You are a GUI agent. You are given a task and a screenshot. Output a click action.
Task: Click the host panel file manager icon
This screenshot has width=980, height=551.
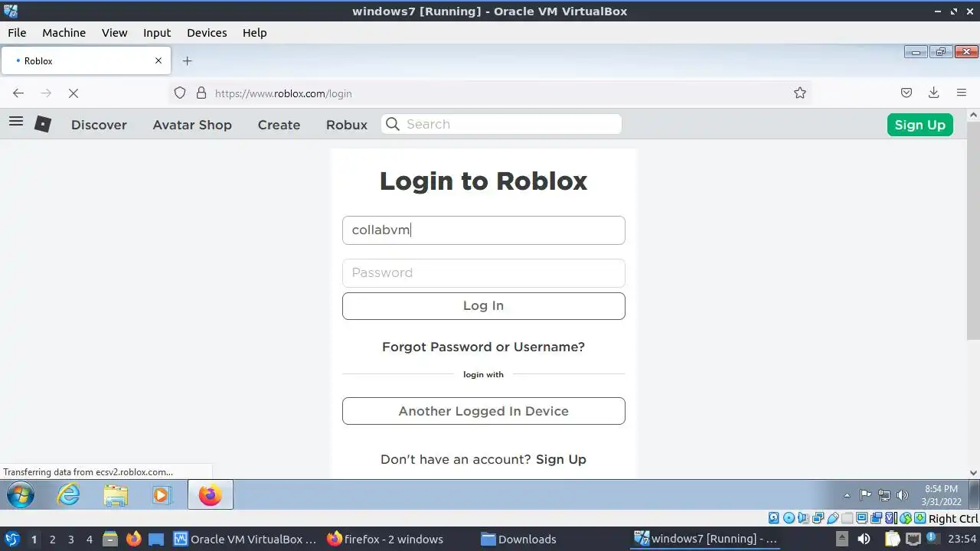click(x=109, y=539)
